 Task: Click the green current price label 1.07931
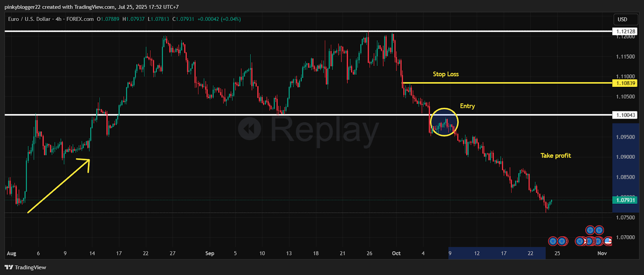625,200
